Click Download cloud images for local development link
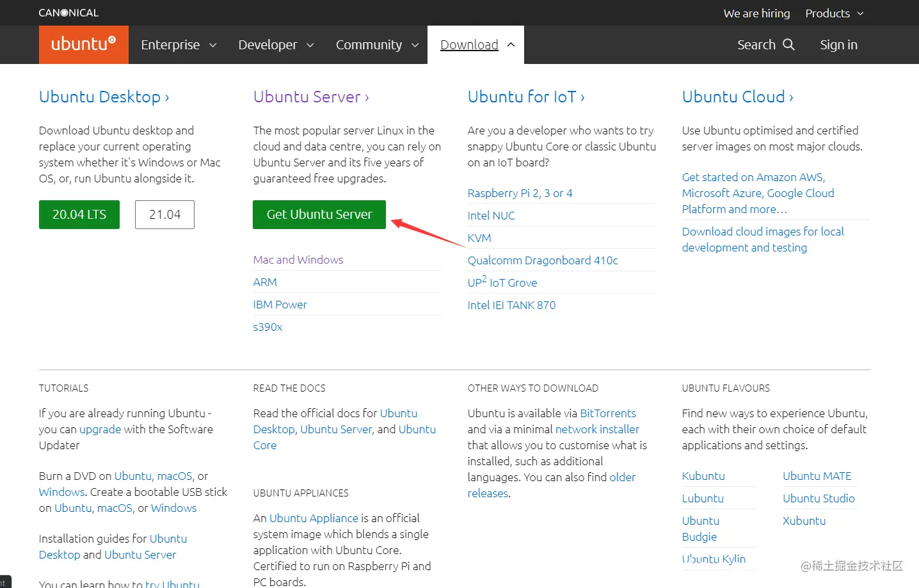The height and width of the screenshot is (588, 919). click(x=763, y=239)
